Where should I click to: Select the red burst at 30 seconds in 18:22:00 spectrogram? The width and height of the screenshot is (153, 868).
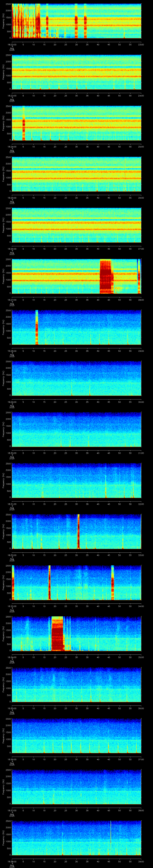tap(76, 21)
